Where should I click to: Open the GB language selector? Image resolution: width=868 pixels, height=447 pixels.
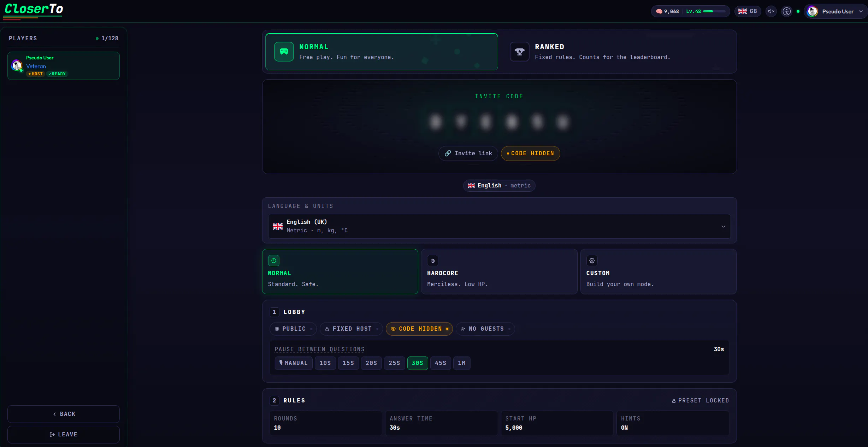pos(748,11)
